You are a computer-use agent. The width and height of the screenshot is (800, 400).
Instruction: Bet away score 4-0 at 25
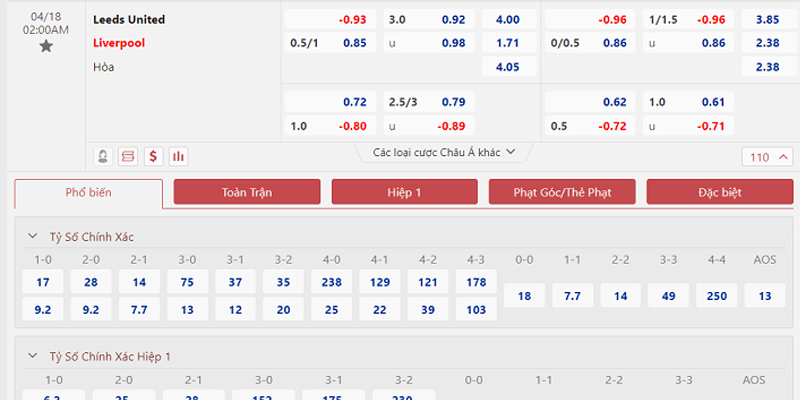tap(332, 309)
